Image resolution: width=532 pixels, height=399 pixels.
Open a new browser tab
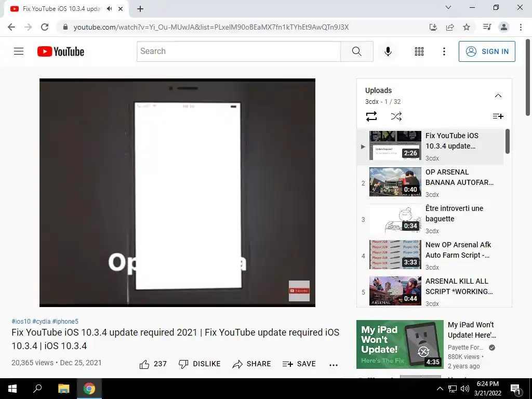pos(140,9)
